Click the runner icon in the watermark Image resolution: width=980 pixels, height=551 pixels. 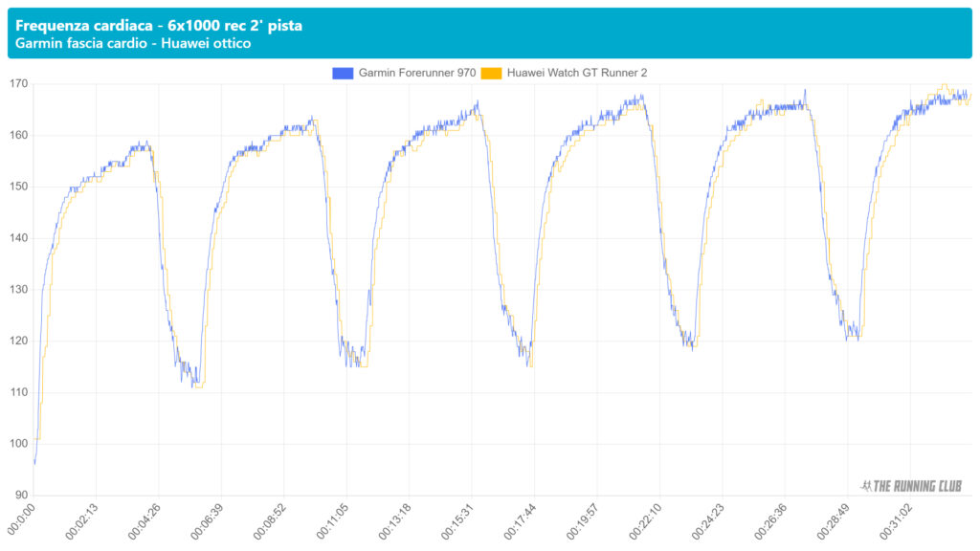click(866, 486)
